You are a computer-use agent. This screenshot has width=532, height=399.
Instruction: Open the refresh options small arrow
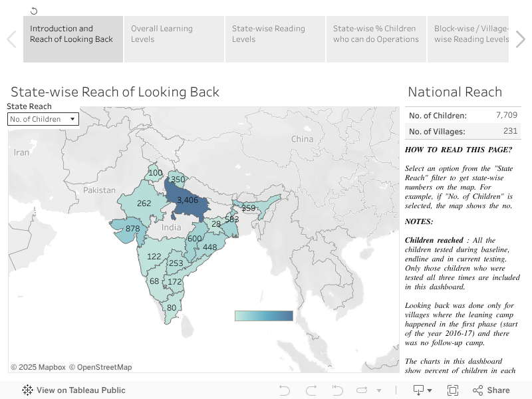(x=379, y=390)
